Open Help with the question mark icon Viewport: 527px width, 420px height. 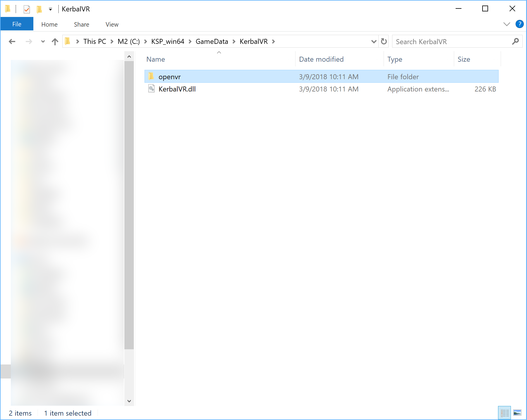pos(519,24)
